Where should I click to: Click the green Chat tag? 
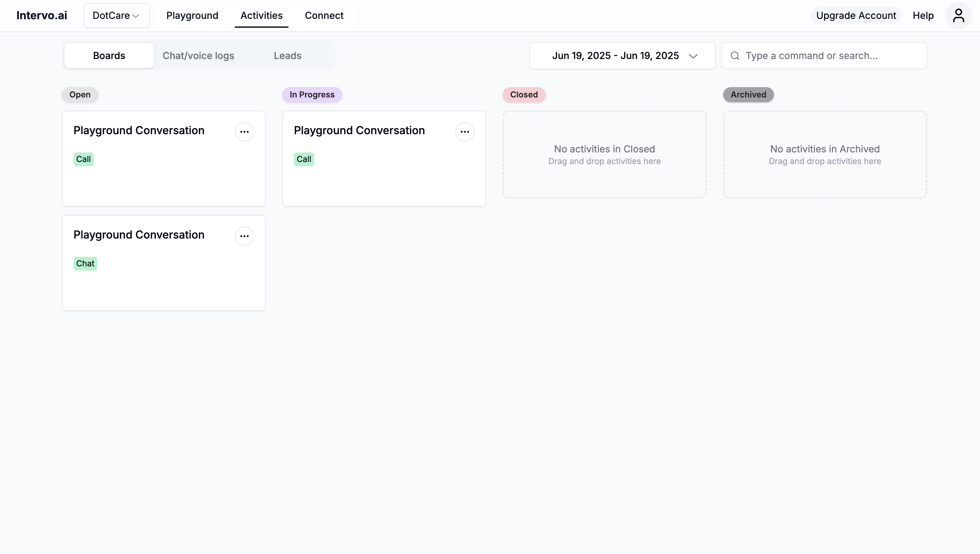coord(85,263)
